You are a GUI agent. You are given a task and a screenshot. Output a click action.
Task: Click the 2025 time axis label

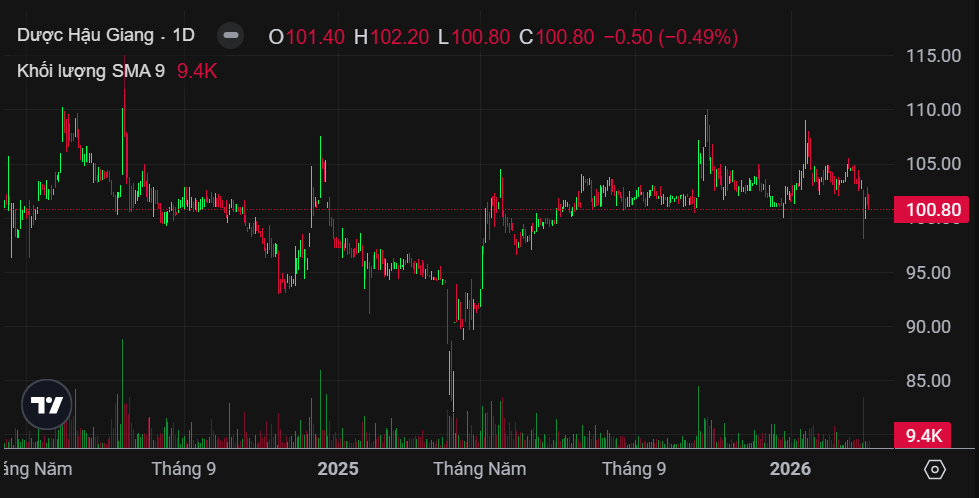337,468
